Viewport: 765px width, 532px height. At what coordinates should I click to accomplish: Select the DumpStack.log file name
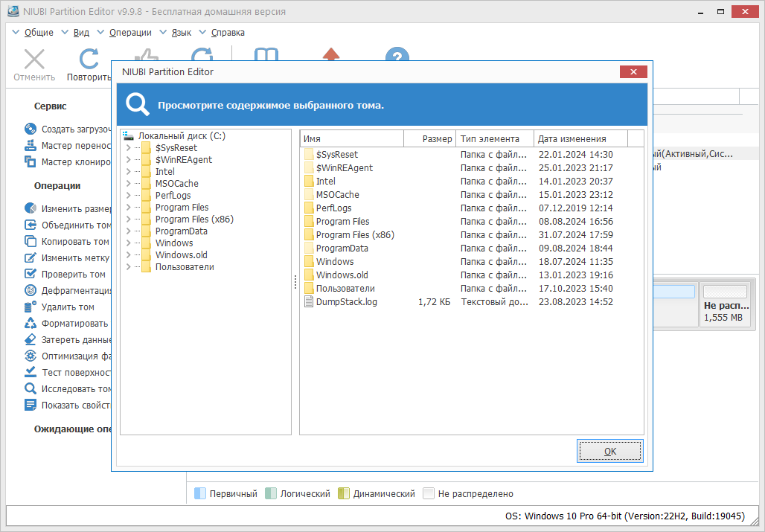(x=346, y=302)
